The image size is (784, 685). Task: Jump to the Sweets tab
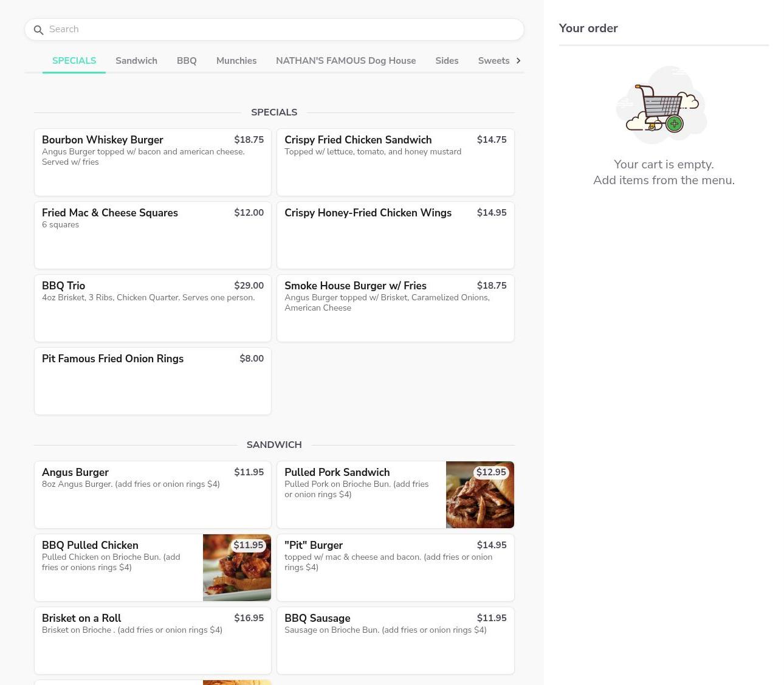click(493, 61)
